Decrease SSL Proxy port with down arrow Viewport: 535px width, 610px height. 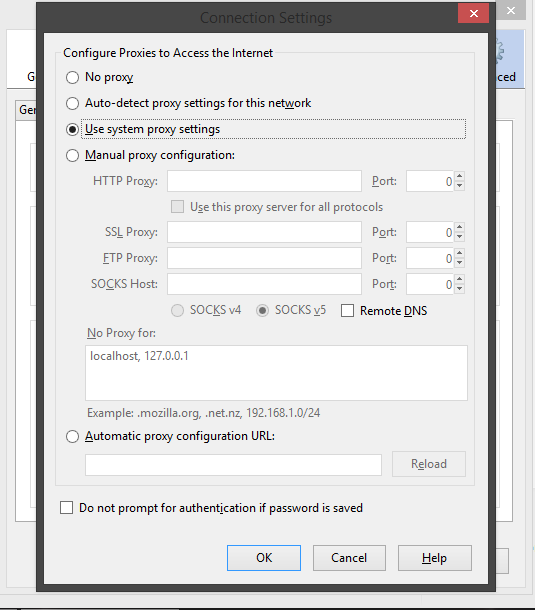click(460, 237)
